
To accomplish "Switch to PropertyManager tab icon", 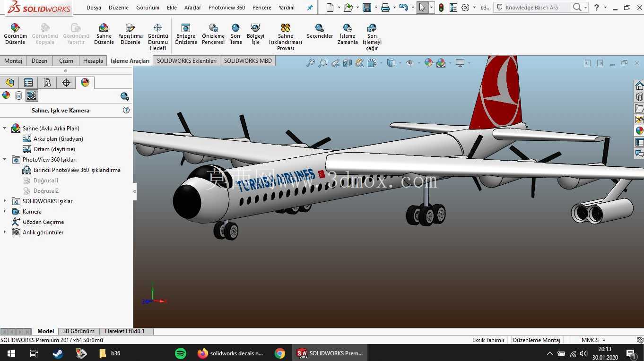I will (28, 83).
